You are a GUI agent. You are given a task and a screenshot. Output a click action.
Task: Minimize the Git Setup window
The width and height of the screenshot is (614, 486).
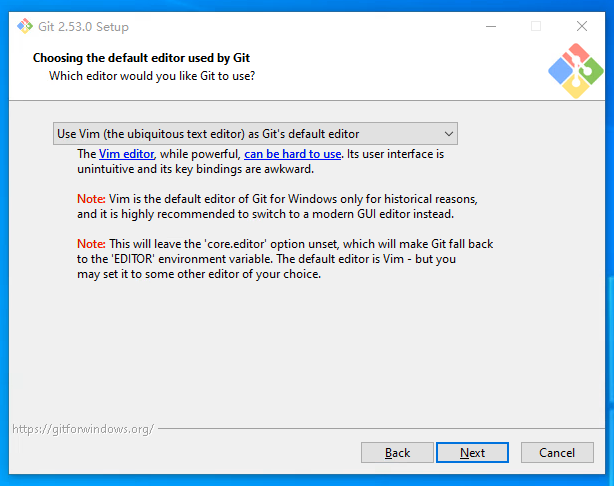(x=490, y=26)
